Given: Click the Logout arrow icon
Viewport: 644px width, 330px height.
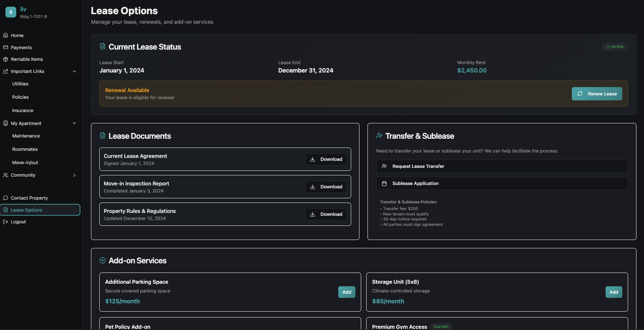Looking at the screenshot, I should point(5,222).
